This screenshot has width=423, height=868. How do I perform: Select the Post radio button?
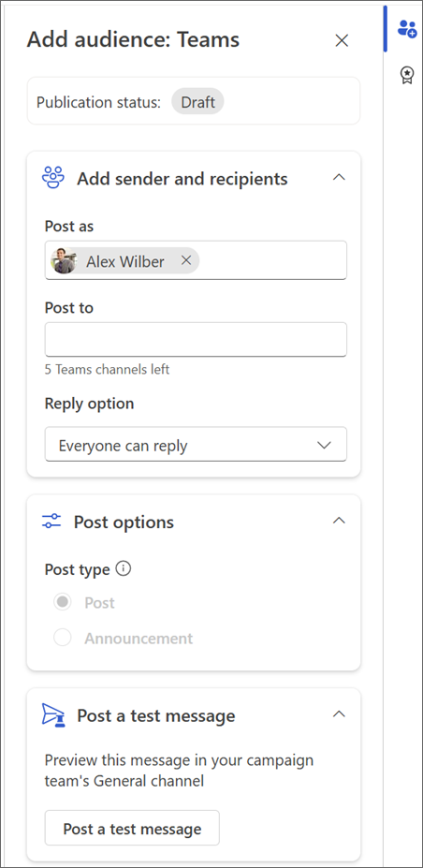coord(63,602)
